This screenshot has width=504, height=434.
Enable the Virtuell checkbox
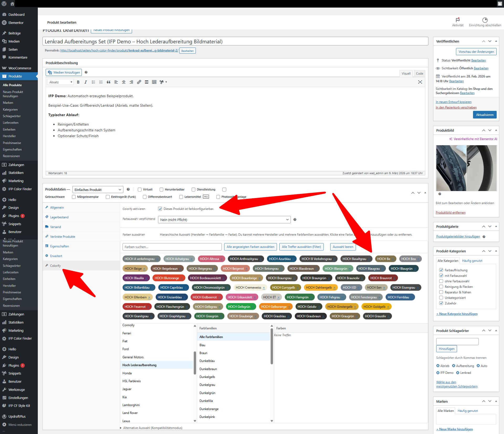click(140, 190)
